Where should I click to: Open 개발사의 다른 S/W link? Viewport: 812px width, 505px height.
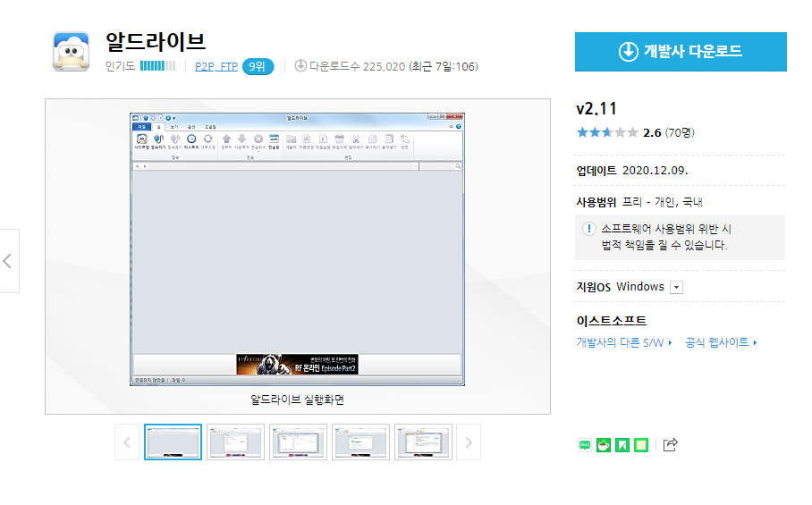[x=624, y=342]
